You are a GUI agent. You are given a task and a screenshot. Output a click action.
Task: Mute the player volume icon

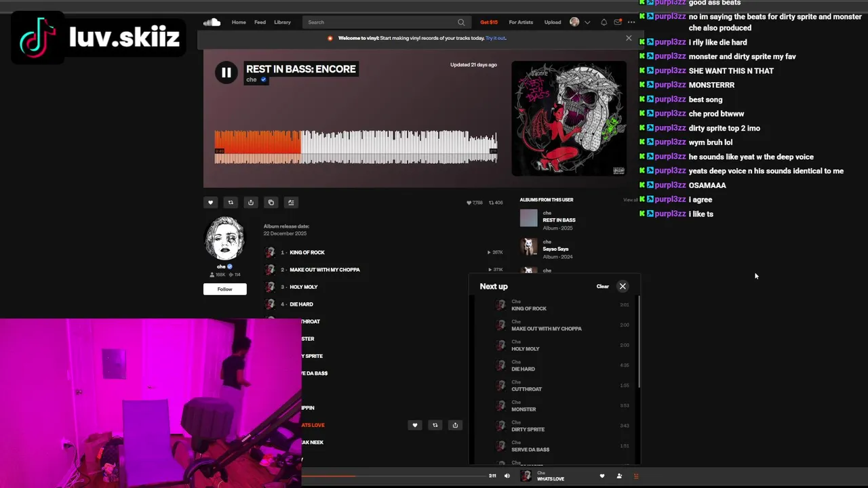[x=507, y=476]
